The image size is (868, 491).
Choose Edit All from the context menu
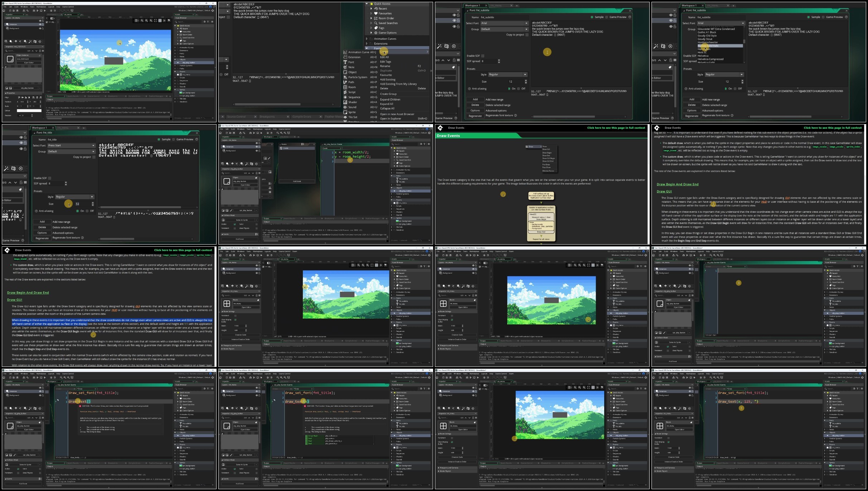click(384, 57)
